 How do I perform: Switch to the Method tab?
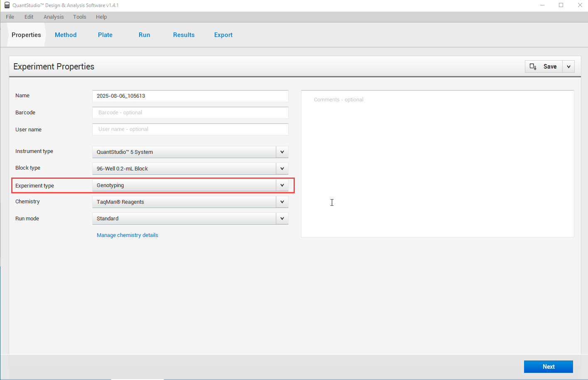(66, 35)
